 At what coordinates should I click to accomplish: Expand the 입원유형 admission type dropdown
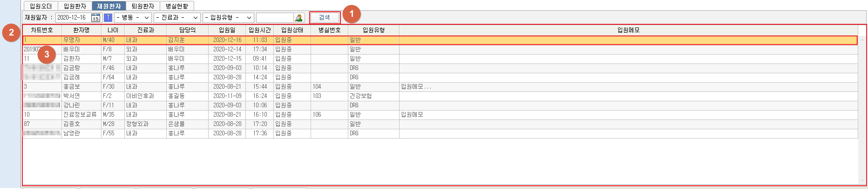tap(228, 18)
